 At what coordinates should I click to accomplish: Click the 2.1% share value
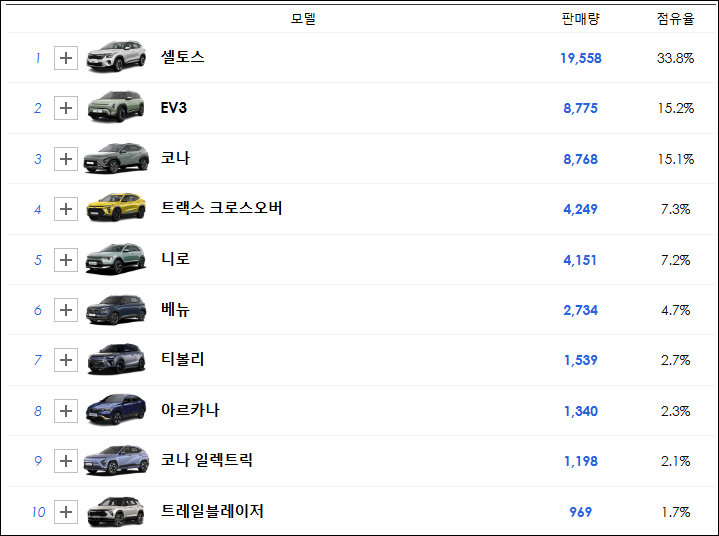tap(675, 461)
